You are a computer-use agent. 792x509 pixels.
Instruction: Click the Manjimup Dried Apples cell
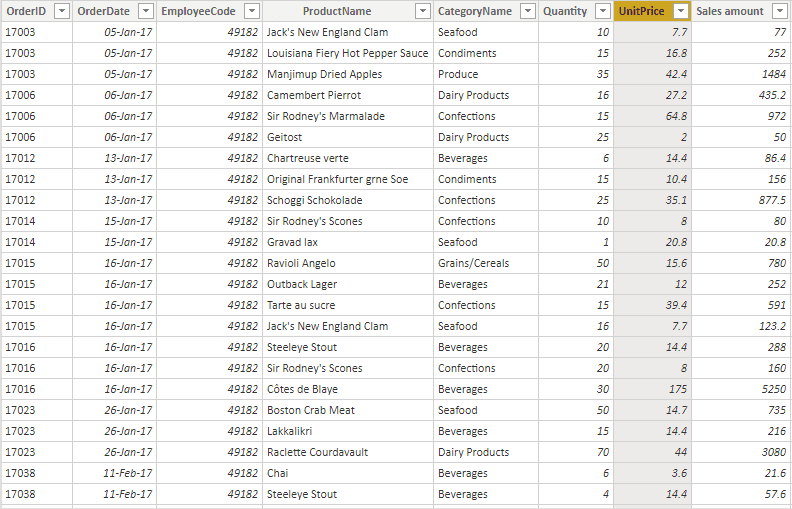[x=324, y=74]
